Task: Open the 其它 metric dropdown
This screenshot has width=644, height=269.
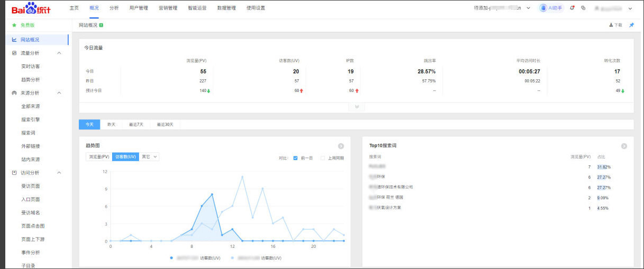Action: click(x=149, y=156)
